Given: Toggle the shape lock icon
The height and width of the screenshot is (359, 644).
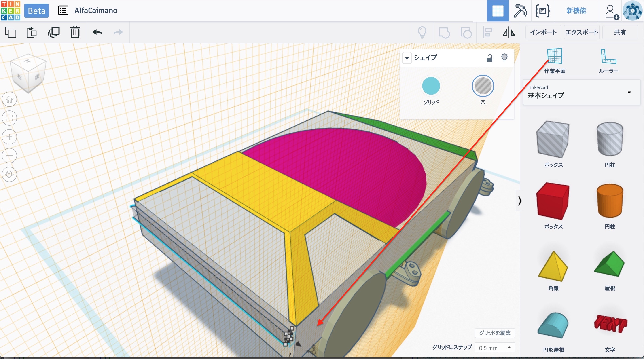Looking at the screenshot, I should pyautogui.click(x=489, y=58).
